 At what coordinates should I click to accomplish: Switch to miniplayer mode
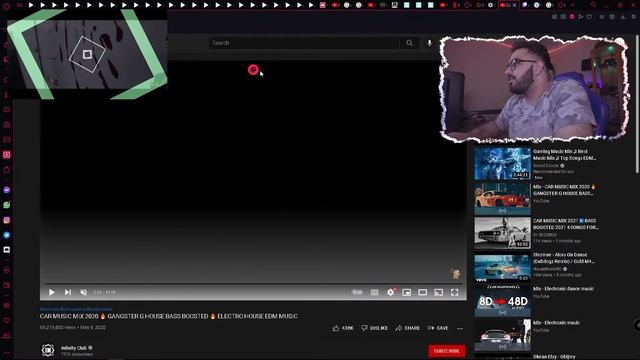pos(407,292)
